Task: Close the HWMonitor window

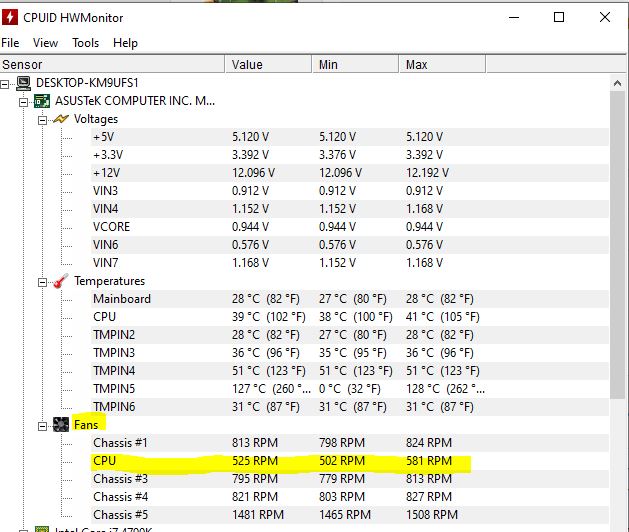Action: (x=605, y=17)
